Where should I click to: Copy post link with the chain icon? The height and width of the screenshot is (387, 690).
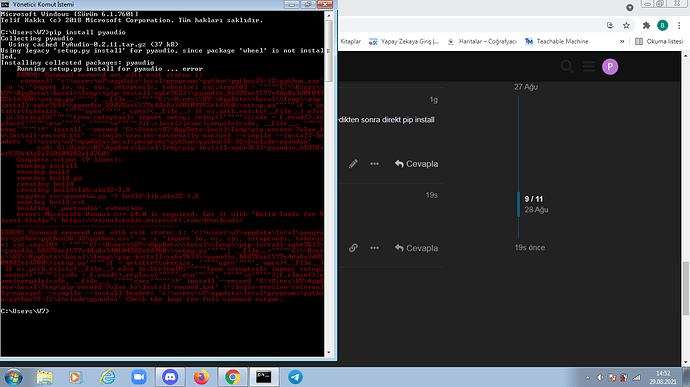point(353,248)
